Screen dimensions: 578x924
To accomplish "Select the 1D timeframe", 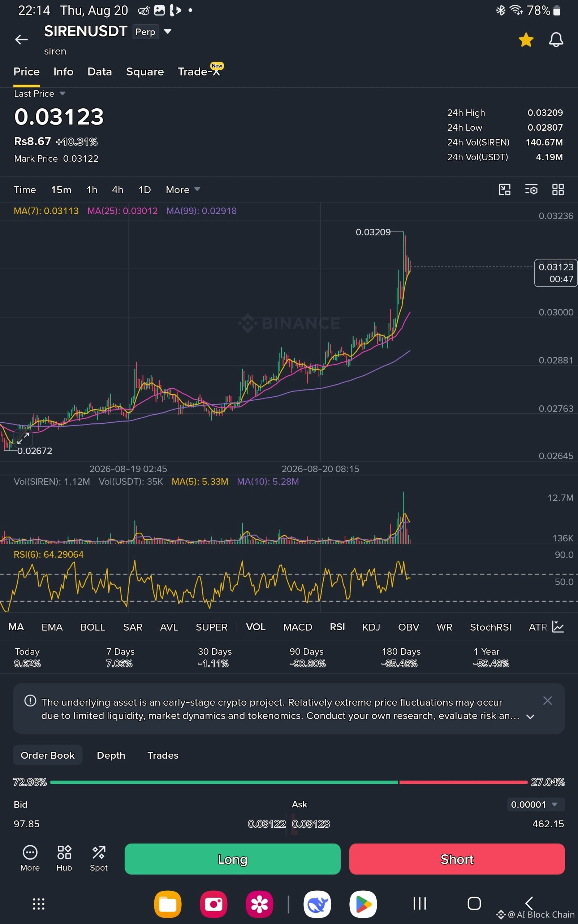I will pos(144,190).
